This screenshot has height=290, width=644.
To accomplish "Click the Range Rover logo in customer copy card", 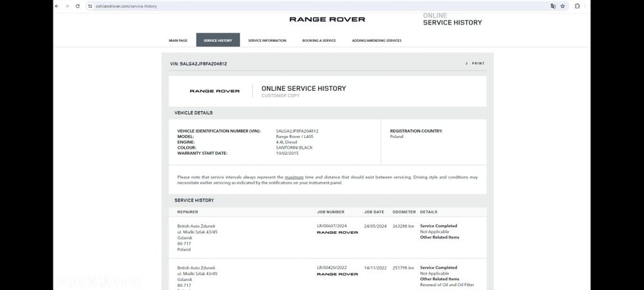I will point(214,92).
